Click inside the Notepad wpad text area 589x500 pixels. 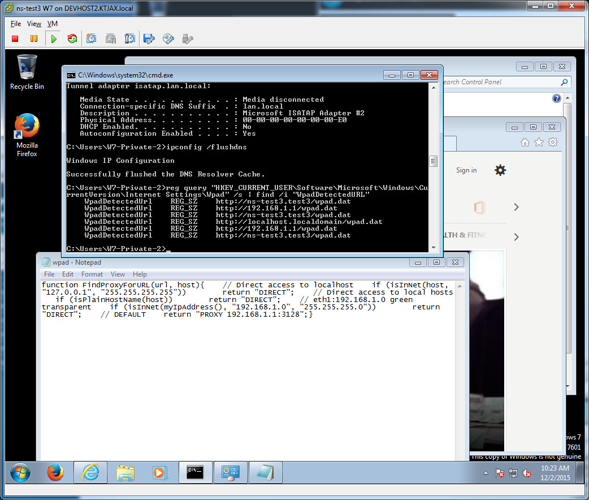pyautogui.click(x=248, y=370)
